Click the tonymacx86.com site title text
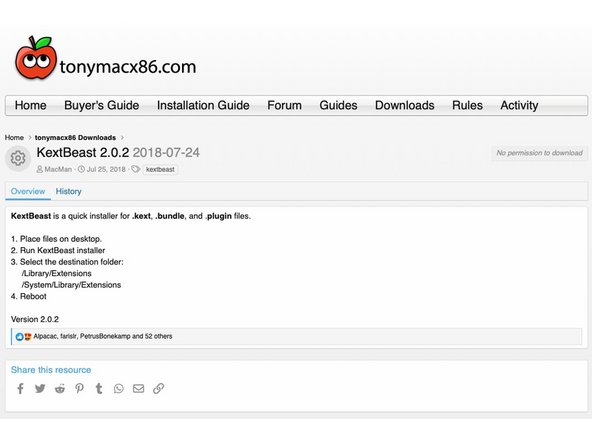 [x=128, y=67]
